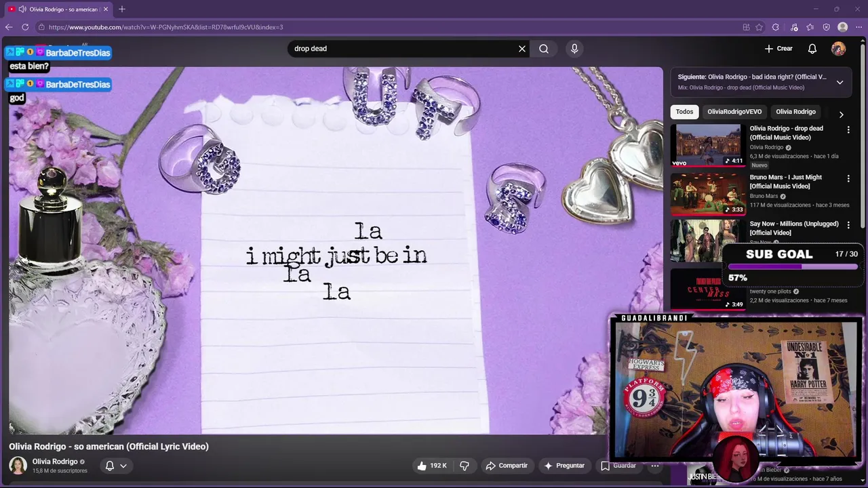Open YouTube notifications bell
This screenshot has width=868, height=488.
pyautogui.click(x=812, y=49)
